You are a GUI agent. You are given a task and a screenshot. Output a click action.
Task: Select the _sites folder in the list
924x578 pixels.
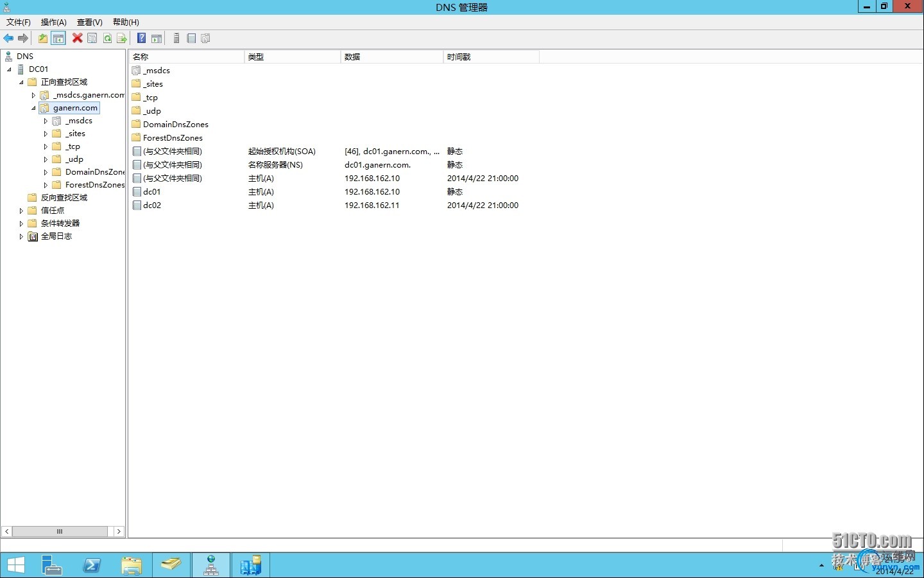point(153,84)
